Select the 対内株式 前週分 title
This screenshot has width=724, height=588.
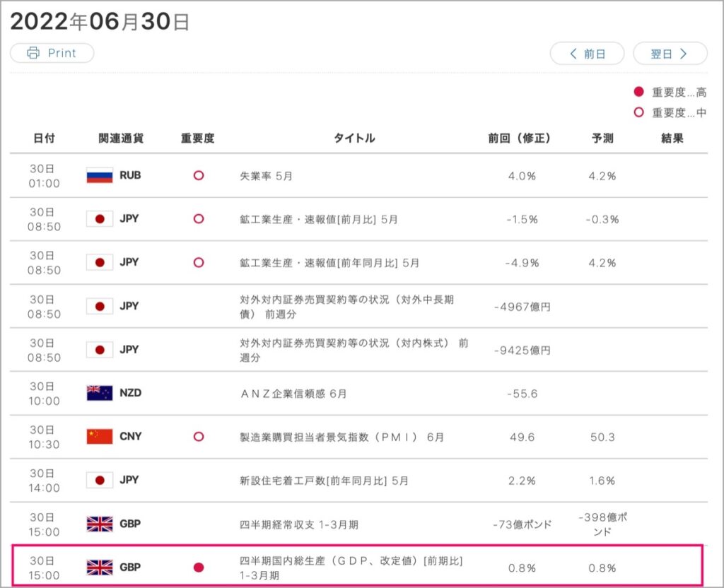(x=354, y=350)
